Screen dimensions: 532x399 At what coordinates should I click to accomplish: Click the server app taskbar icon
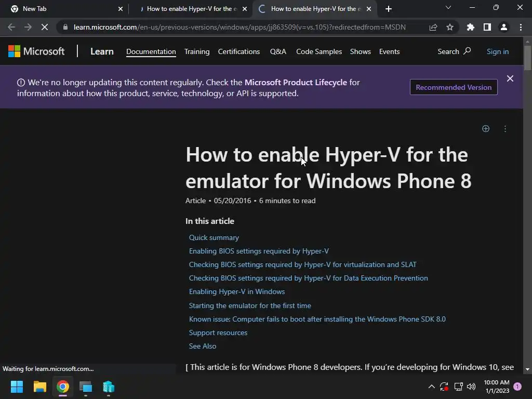pyautogui.click(x=109, y=387)
